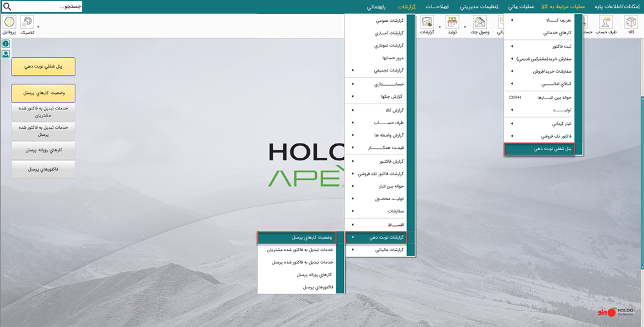Open the امکانات/اطلاعات پایه menu
The image size is (644, 327).
tap(618, 7)
